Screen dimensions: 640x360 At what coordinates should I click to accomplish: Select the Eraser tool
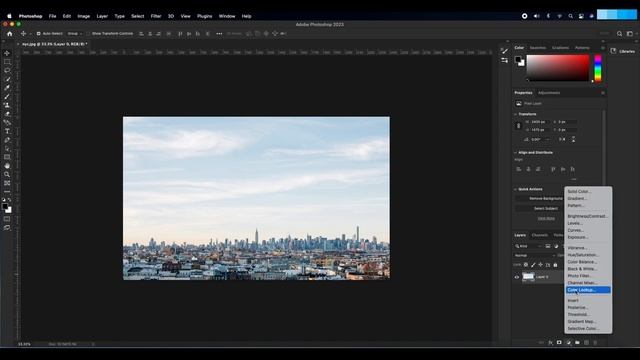(x=7, y=114)
